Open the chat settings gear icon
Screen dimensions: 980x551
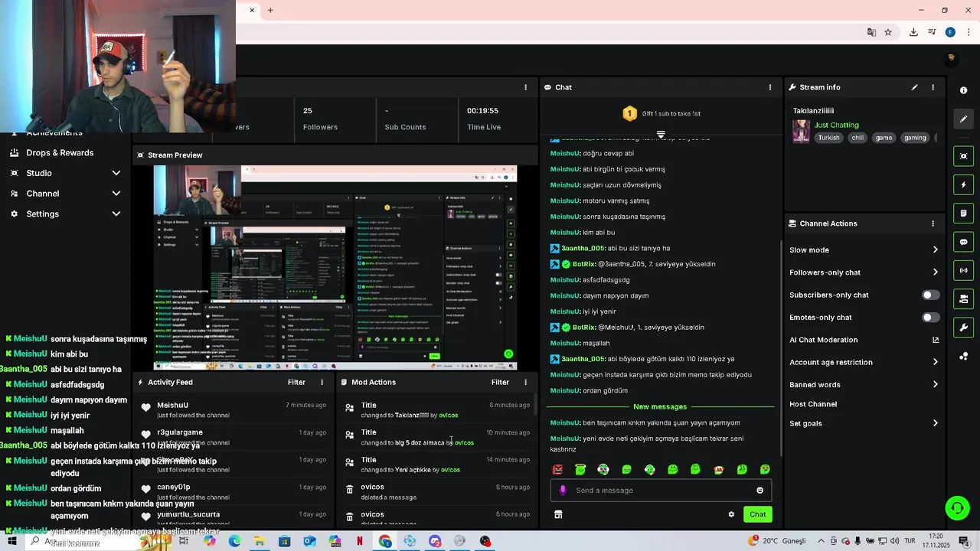tap(731, 514)
